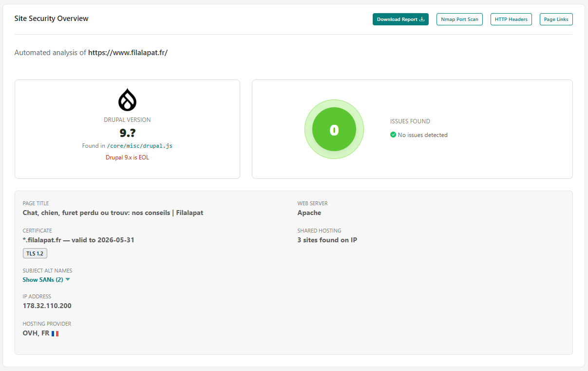Click the French flag icon next to OVH
The height and width of the screenshot is (371, 588).
tap(55, 334)
